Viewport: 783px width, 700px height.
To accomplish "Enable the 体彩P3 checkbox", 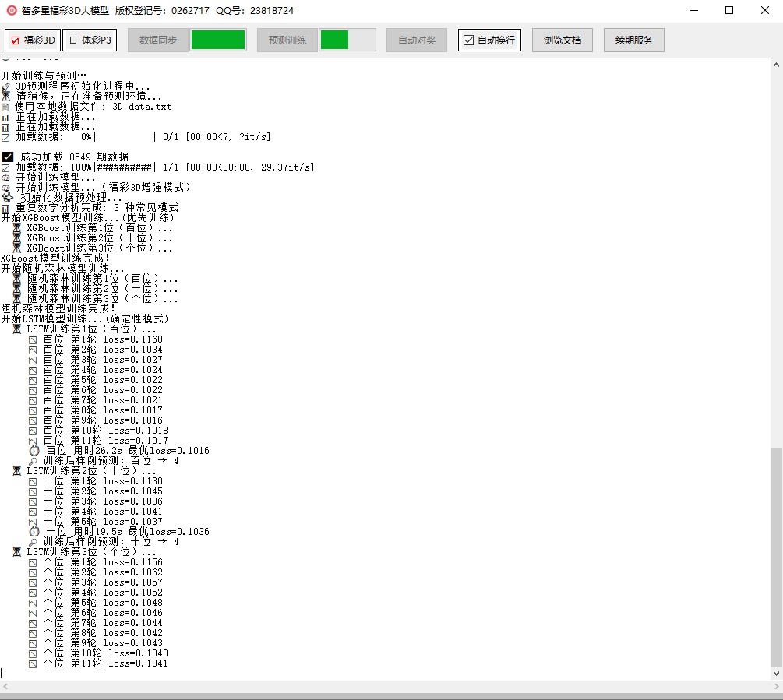I will 74,40.
